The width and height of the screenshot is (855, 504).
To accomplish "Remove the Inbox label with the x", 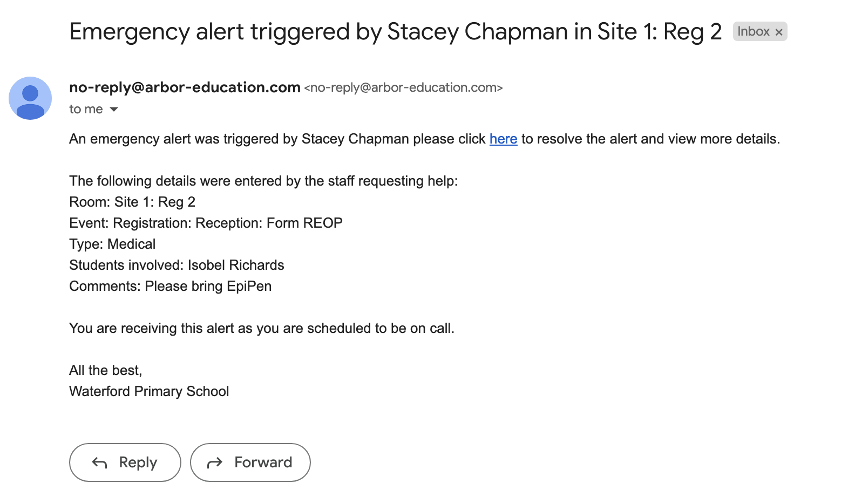I will coord(779,32).
